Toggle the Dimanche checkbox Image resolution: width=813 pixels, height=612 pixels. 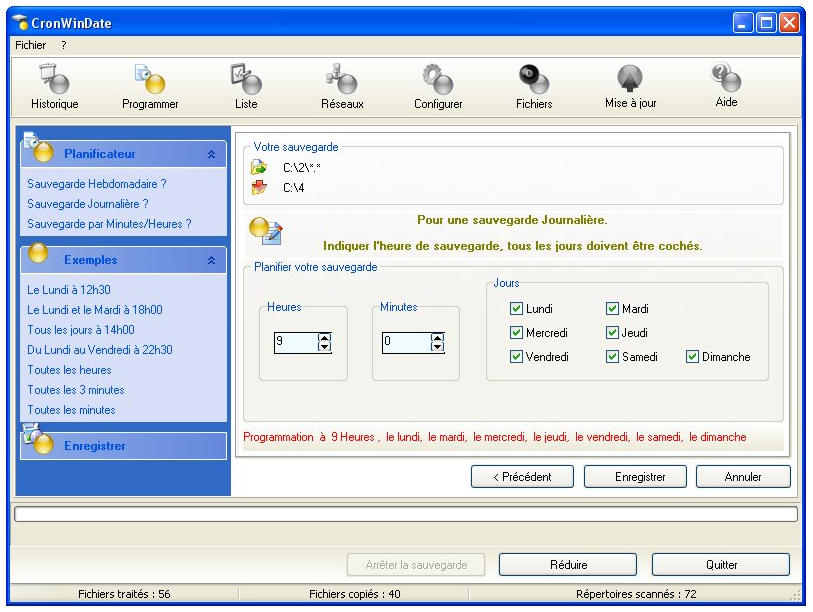(x=693, y=357)
